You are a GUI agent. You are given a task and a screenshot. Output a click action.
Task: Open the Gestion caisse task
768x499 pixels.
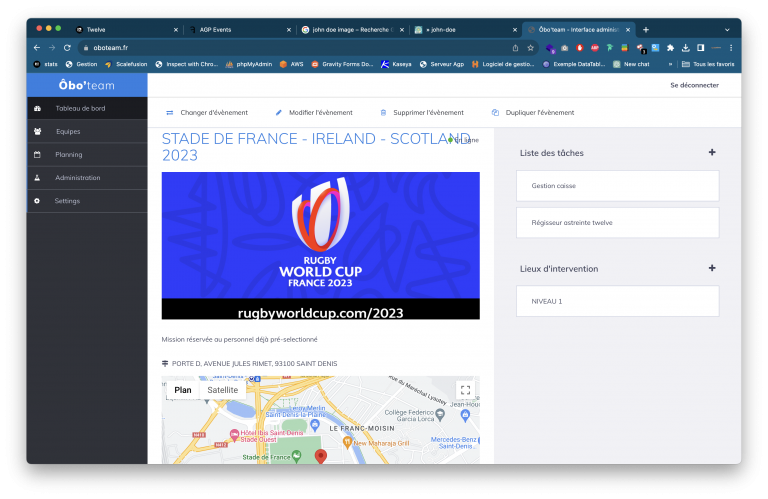(x=618, y=186)
